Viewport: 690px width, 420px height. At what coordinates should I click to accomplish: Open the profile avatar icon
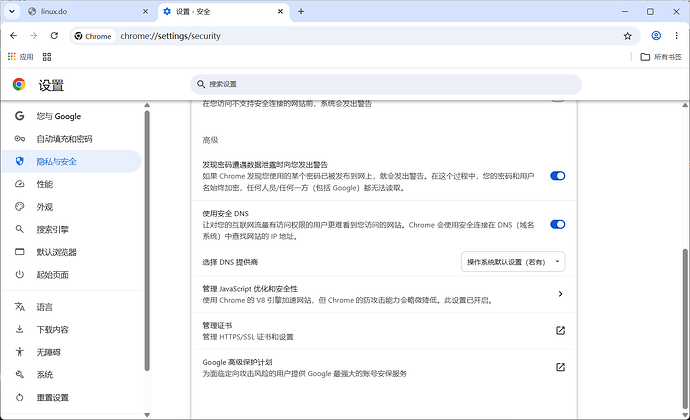(x=656, y=36)
